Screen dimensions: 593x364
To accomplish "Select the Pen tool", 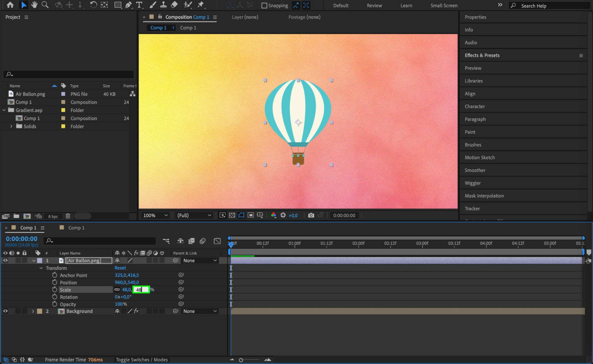I will [x=128, y=5].
